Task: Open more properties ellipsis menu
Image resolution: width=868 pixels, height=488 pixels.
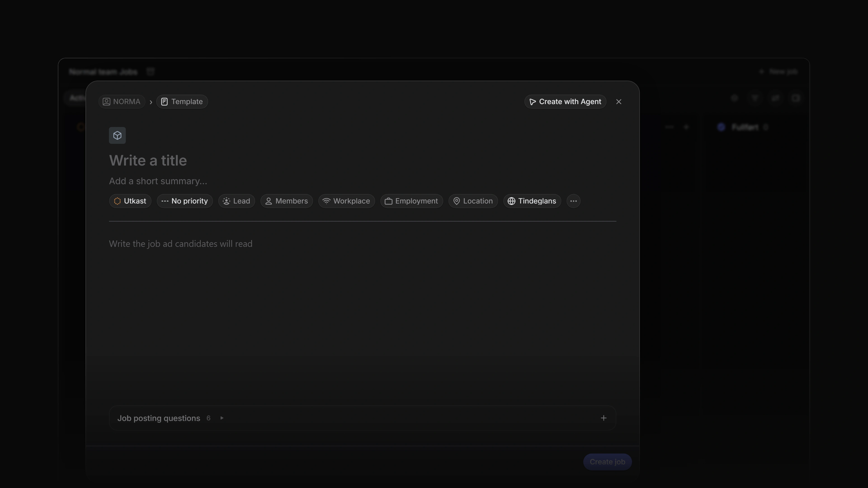Action: coord(573,201)
